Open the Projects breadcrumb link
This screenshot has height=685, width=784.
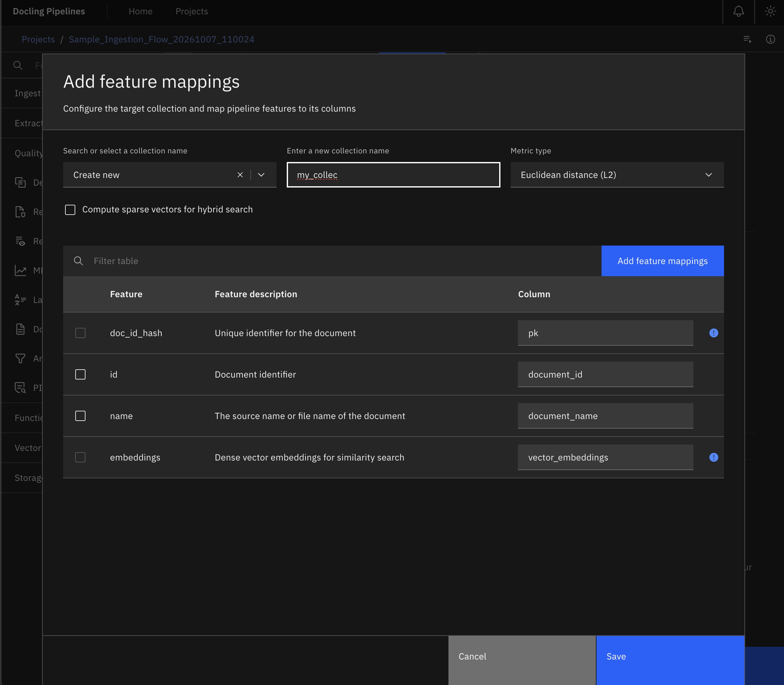point(38,39)
